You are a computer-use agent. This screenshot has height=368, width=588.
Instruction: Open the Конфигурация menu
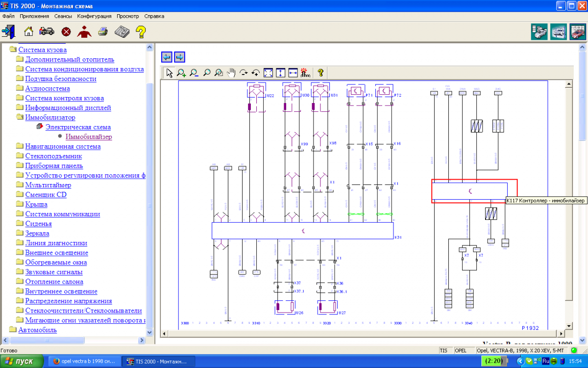click(95, 16)
